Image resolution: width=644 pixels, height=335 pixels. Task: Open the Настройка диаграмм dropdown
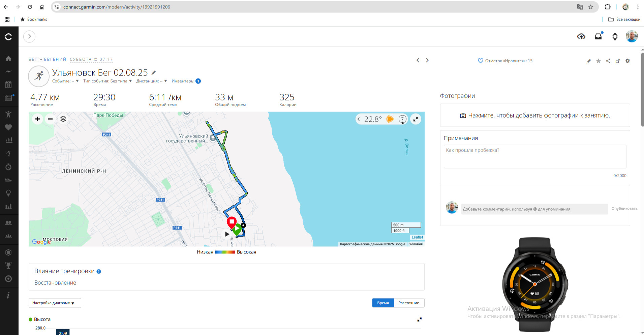click(x=55, y=303)
